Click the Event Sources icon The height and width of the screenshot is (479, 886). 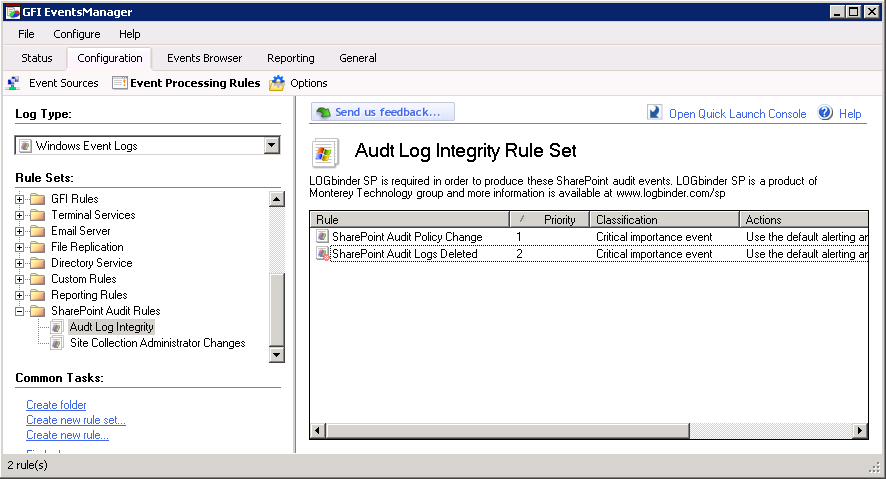(x=14, y=83)
